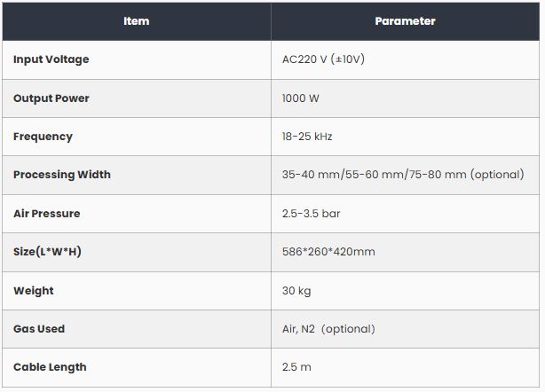Click the "2.5 m" value
The image size is (545, 392).
tap(296, 367)
